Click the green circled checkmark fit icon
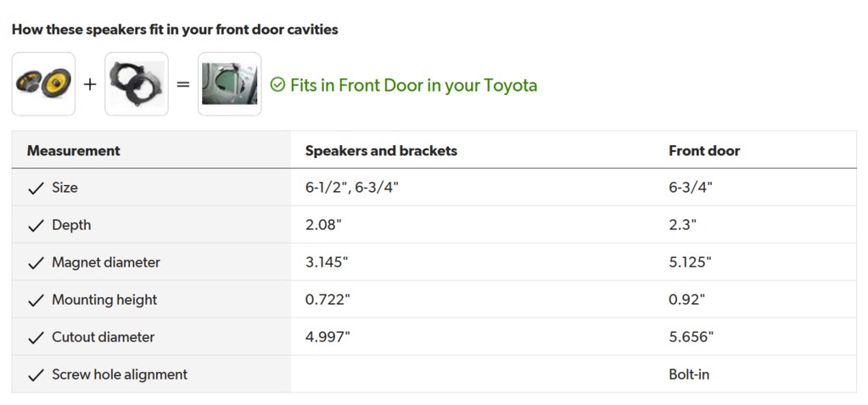This screenshot has height=405, width=868. tap(277, 85)
